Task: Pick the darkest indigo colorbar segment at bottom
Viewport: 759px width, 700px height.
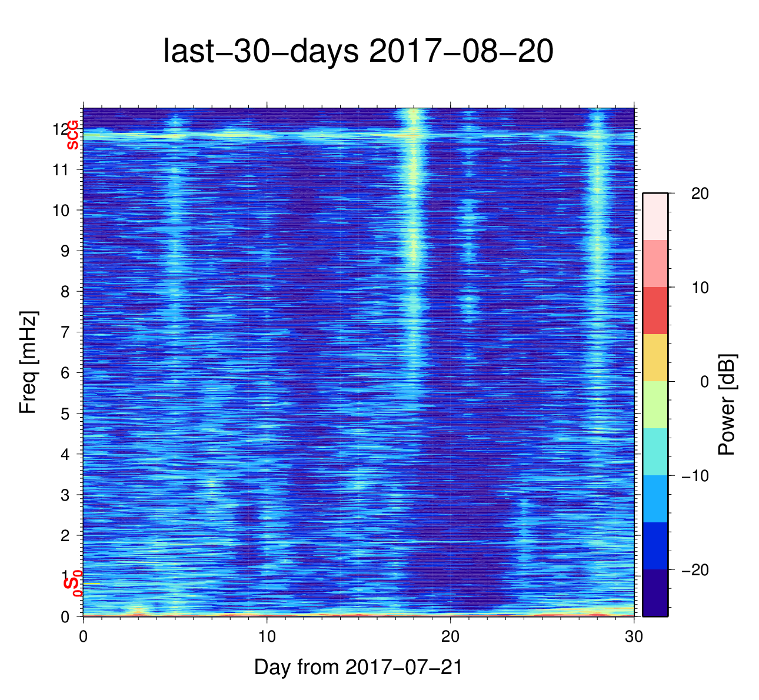Action: pos(655,592)
